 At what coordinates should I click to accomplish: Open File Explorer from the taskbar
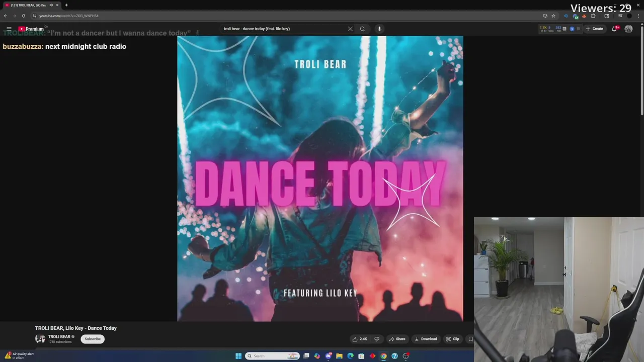(x=339, y=356)
